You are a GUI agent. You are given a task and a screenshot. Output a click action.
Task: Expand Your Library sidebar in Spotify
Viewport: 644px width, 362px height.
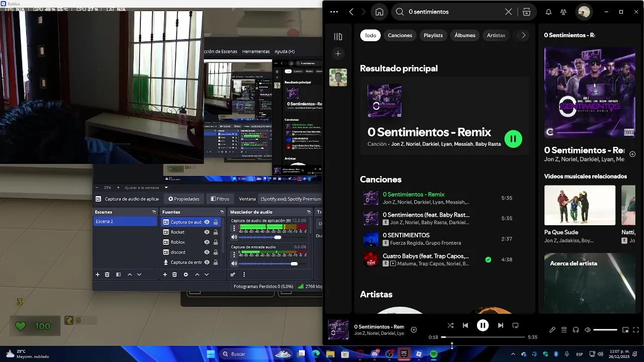[x=338, y=36]
